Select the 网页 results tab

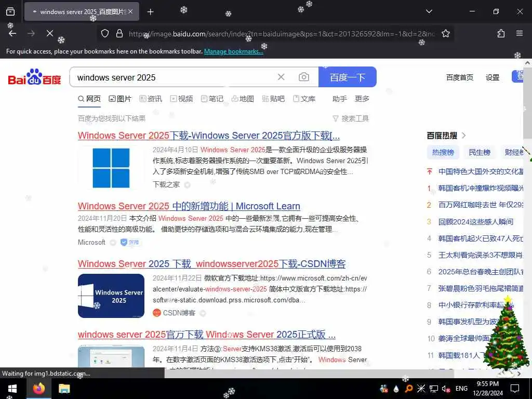pos(89,99)
